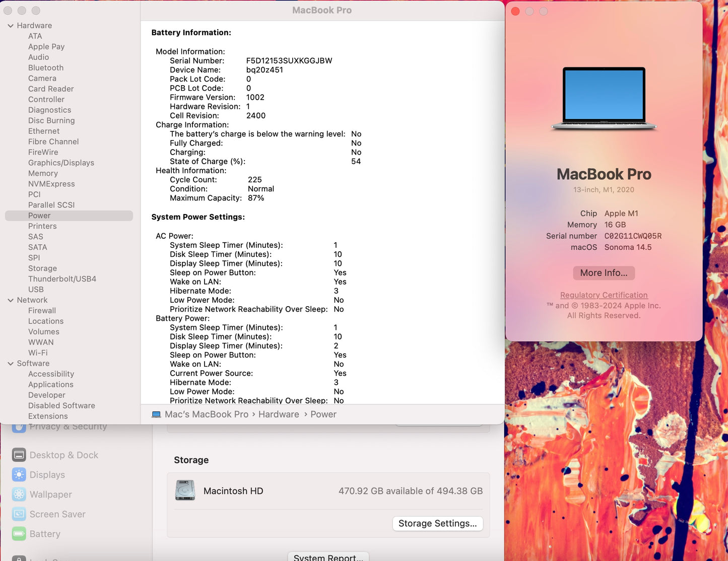Click the MacBook Pro picture in About window
This screenshot has width=728, height=561.
coord(604,99)
